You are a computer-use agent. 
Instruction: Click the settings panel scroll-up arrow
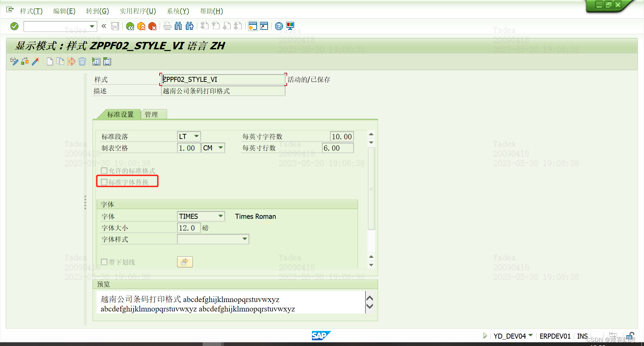click(371, 134)
